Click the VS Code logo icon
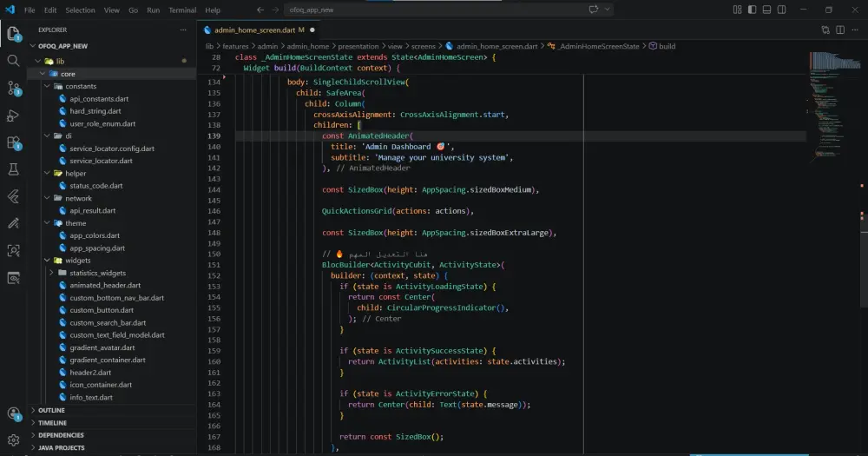The image size is (868, 456). [x=10, y=10]
